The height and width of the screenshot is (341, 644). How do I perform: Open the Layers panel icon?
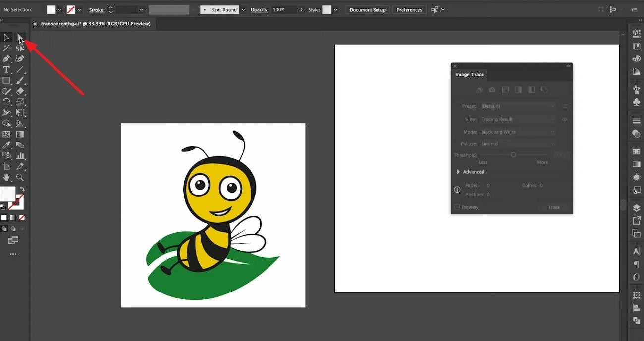point(637,208)
